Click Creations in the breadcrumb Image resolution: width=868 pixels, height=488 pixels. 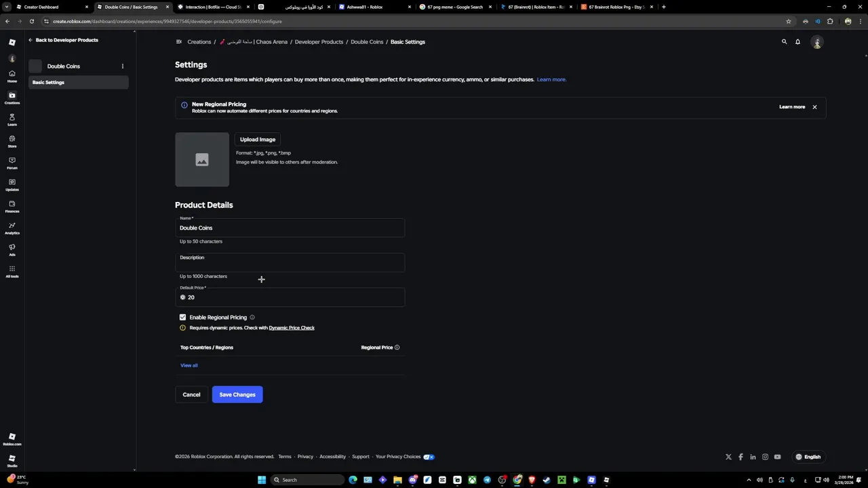point(199,42)
